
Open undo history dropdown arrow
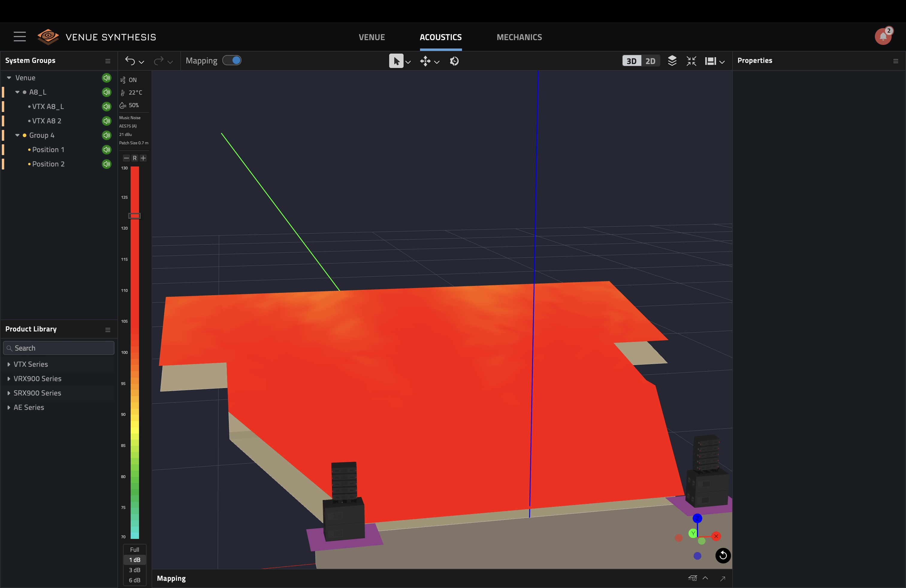pos(141,62)
